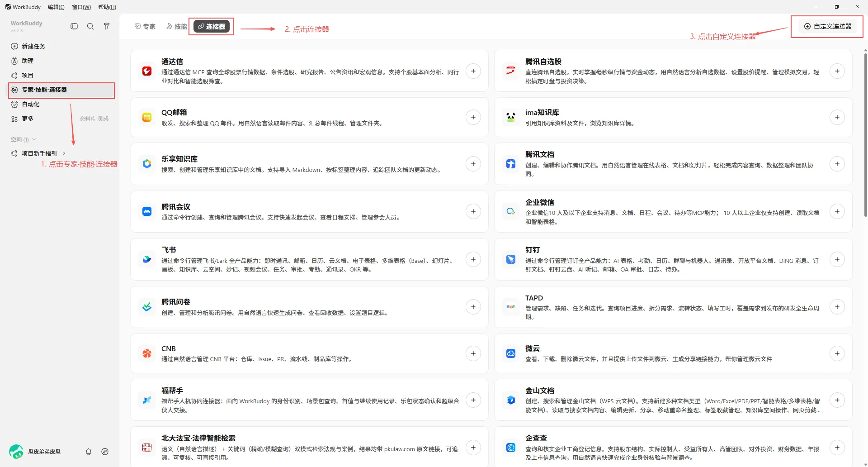Select the 连接器 tab
868x467 pixels.
click(212, 26)
